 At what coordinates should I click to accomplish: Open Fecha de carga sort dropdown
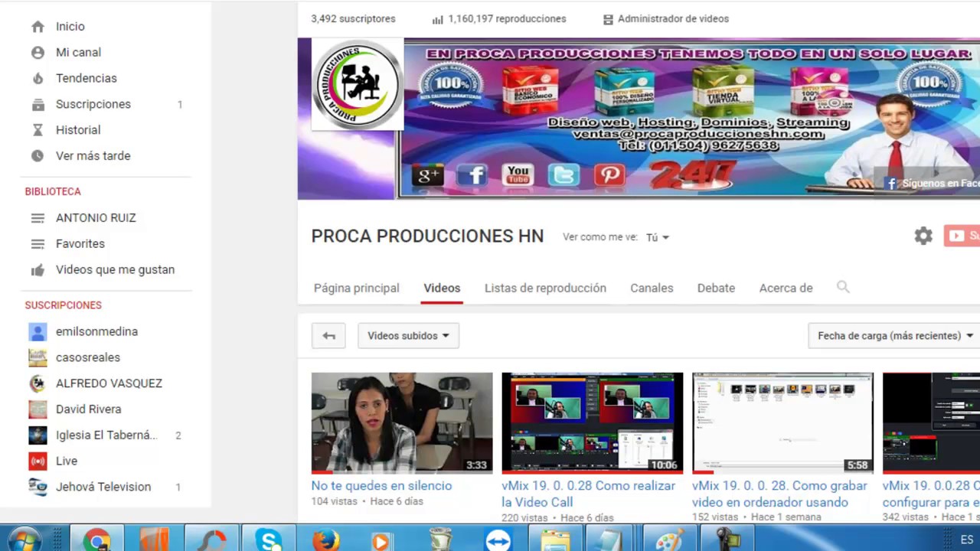894,335
